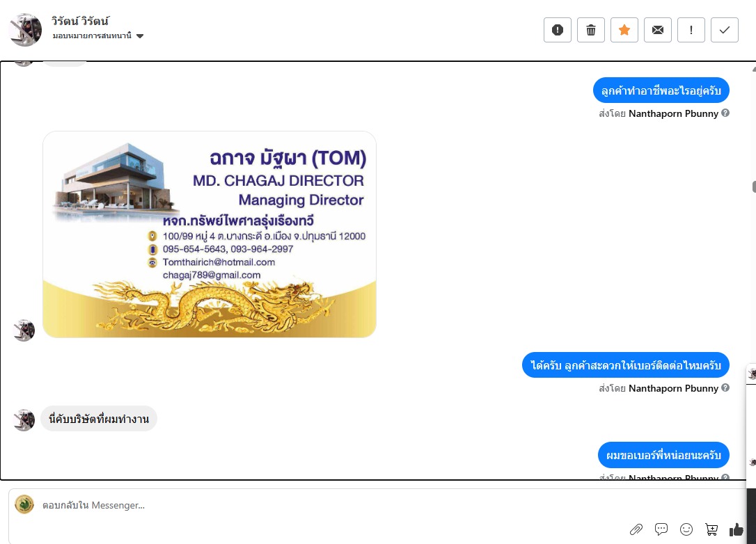The image size is (756, 544).
Task: Click sender avatar beside business card
Action: 24,330
